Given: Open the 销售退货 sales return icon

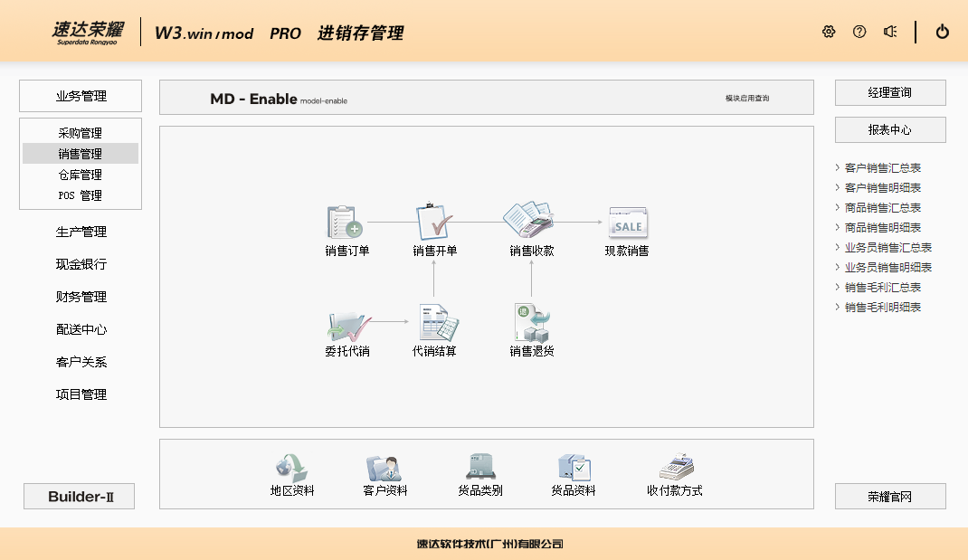Looking at the screenshot, I should point(532,323).
